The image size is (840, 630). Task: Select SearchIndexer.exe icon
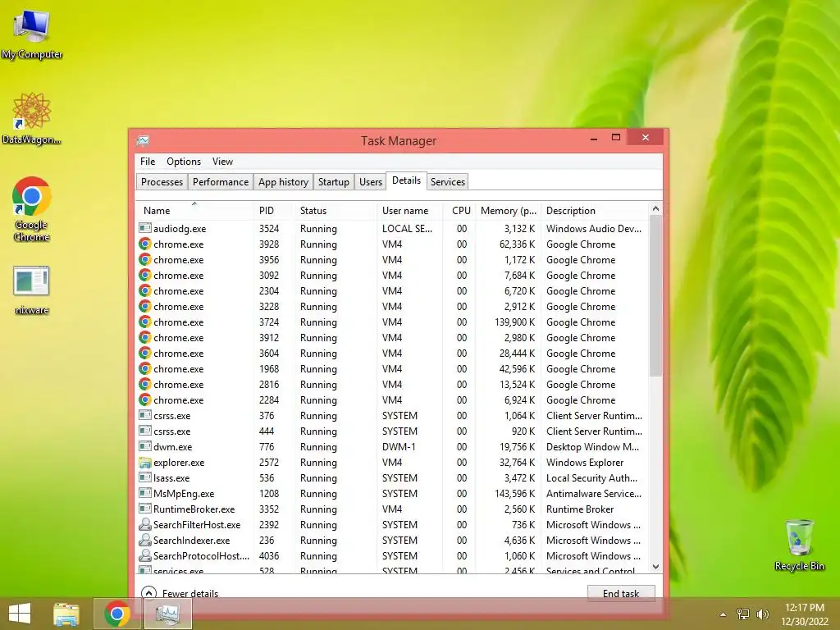coord(144,540)
